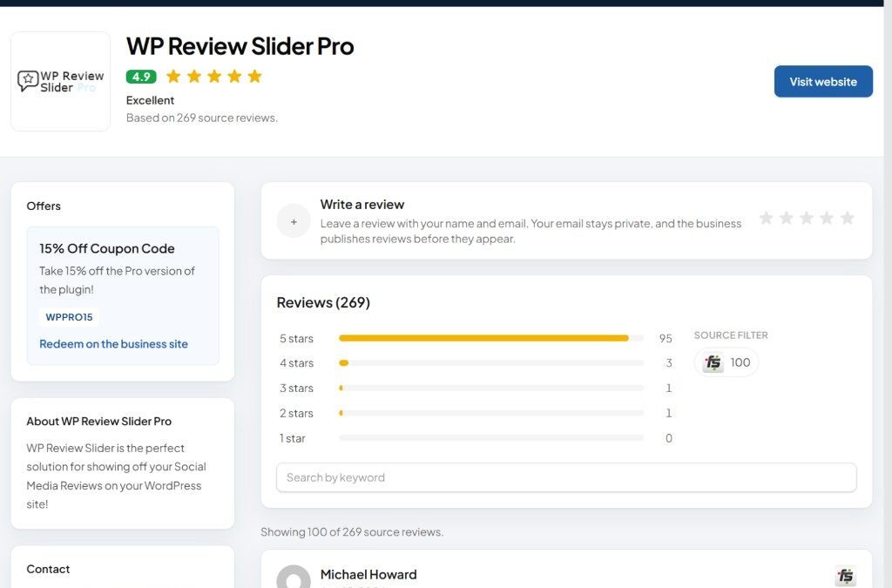Viewport: 892px width, 588px height.
Task: Click the WPPRO15 coupon code chip
Action: coord(69,317)
